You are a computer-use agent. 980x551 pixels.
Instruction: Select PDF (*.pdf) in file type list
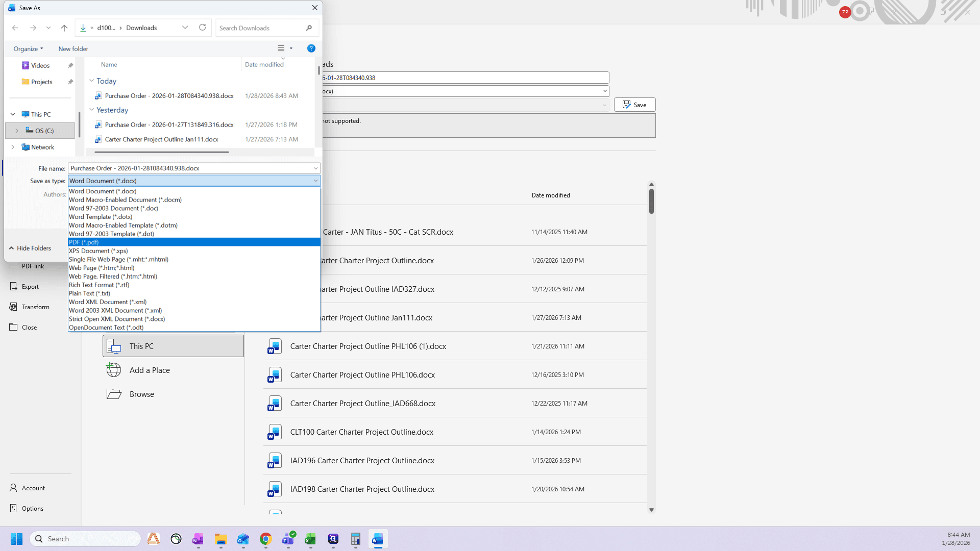click(194, 242)
